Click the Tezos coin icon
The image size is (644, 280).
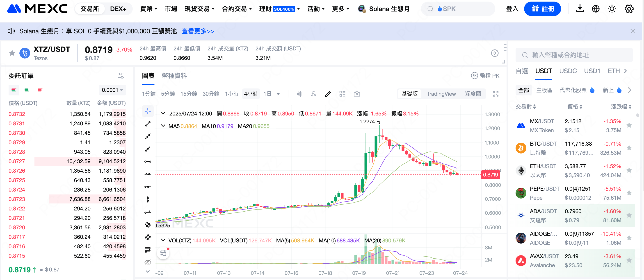25,53
